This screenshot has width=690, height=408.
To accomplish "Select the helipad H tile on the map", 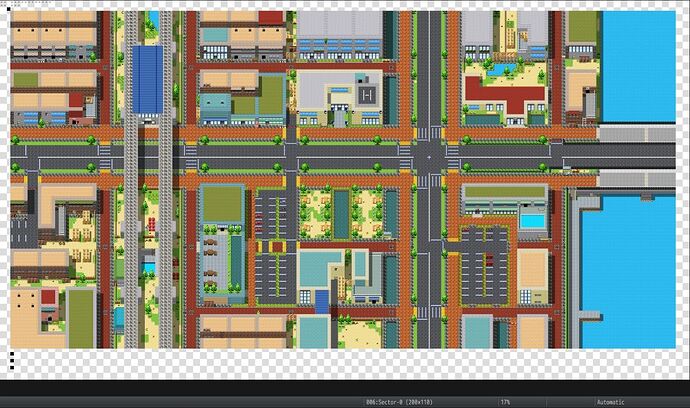I will point(368,94).
